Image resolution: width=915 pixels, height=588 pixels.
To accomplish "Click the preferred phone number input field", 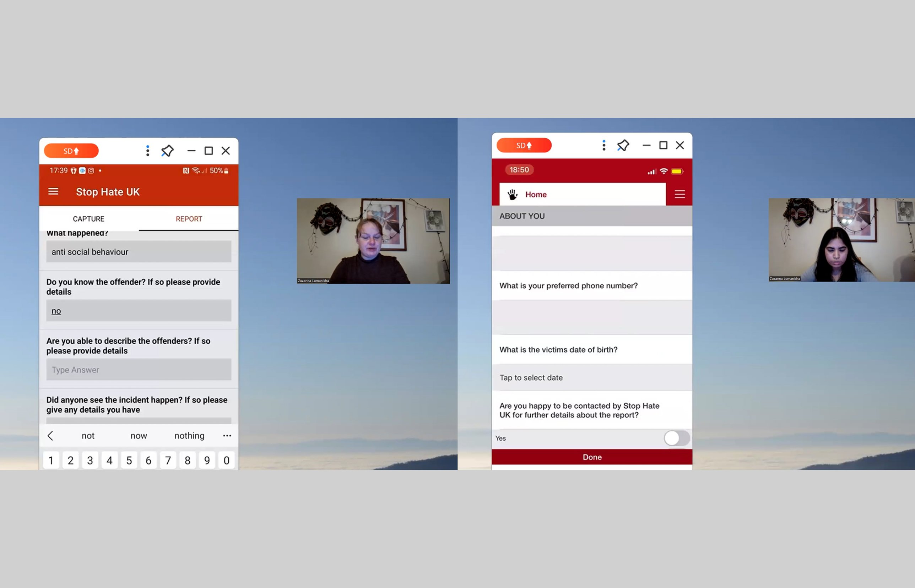I will tap(592, 318).
